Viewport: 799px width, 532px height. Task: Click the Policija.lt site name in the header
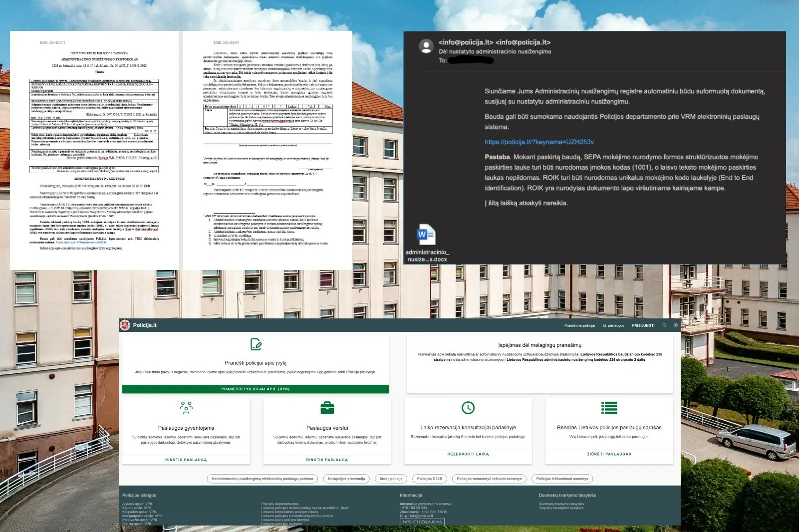click(x=145, y=325)
